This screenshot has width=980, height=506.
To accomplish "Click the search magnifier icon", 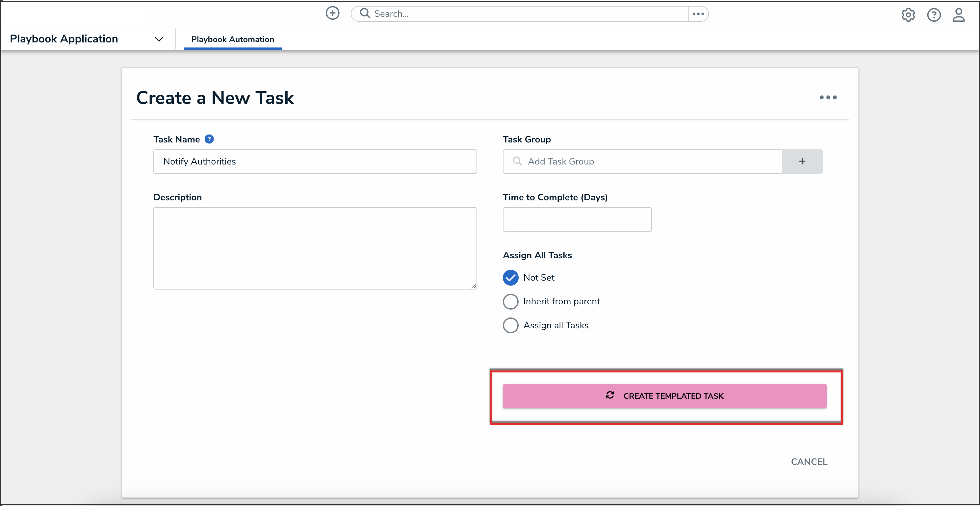I will tap(365, 14).
